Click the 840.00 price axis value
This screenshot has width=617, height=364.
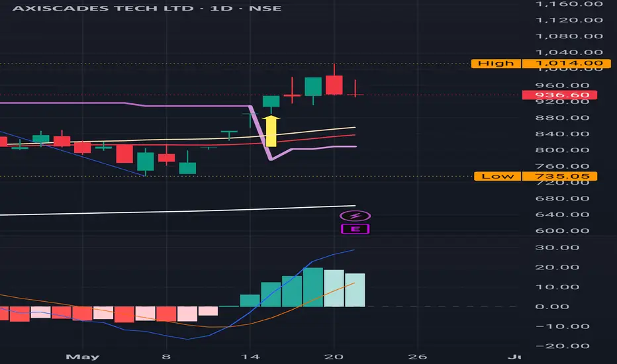(x=562, y=134)
